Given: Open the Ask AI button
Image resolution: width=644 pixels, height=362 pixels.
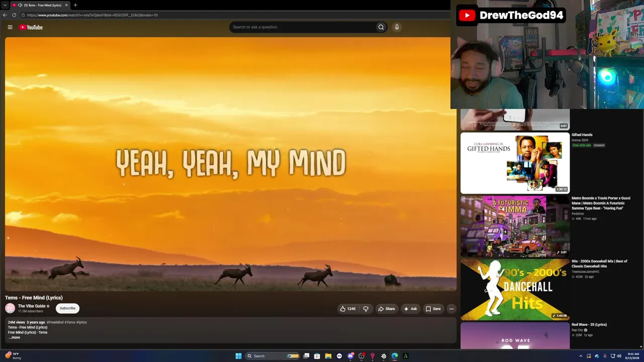Looking at the screenshot, I should [410, 309].
